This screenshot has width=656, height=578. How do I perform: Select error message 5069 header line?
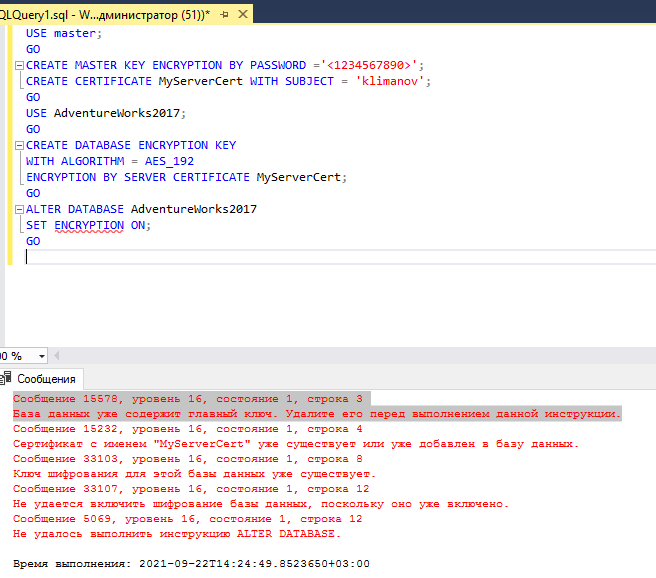188,519
